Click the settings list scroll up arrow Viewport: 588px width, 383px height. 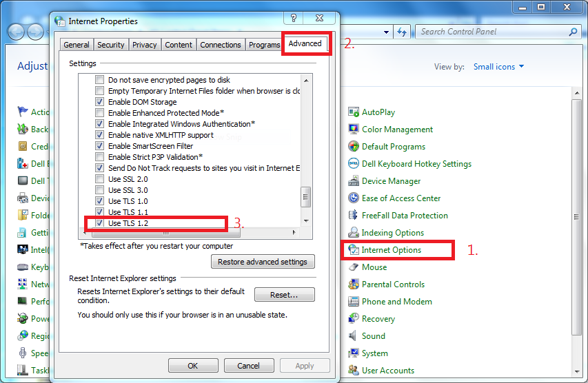pos(306,80)
